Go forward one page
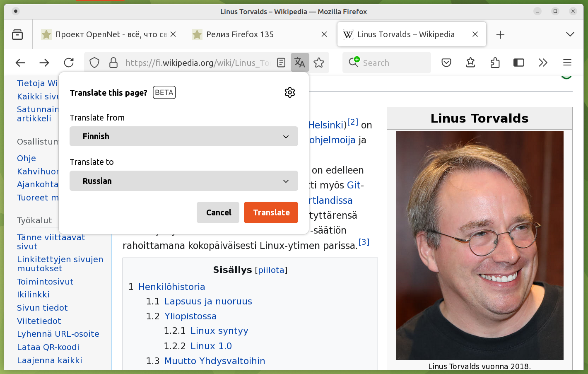 coord(44,63)
